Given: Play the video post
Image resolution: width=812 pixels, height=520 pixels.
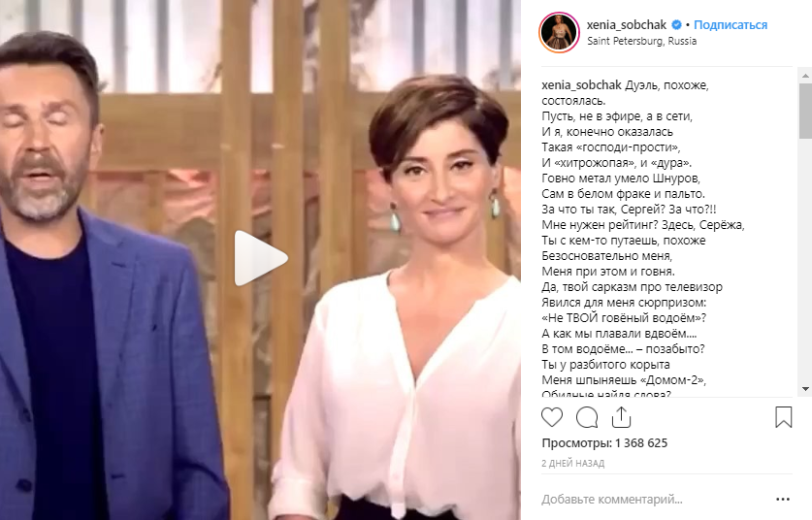Looking at the screenshot, I should coord(261,258).
